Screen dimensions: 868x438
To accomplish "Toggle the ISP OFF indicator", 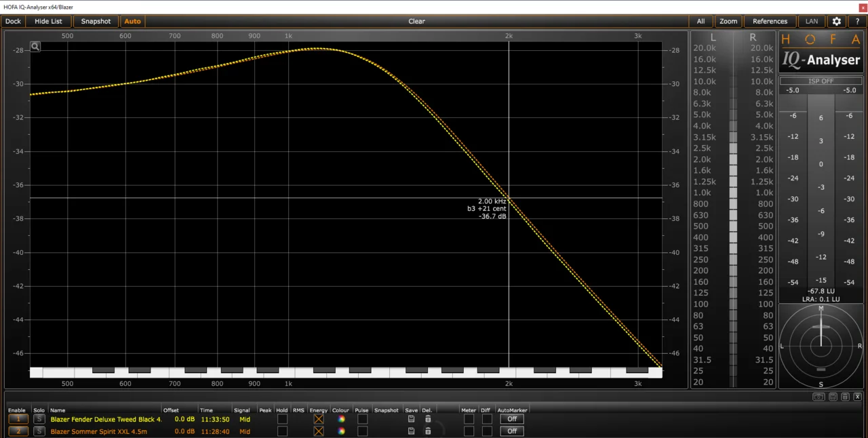I will pyautogui.click(x=821, y=81).
